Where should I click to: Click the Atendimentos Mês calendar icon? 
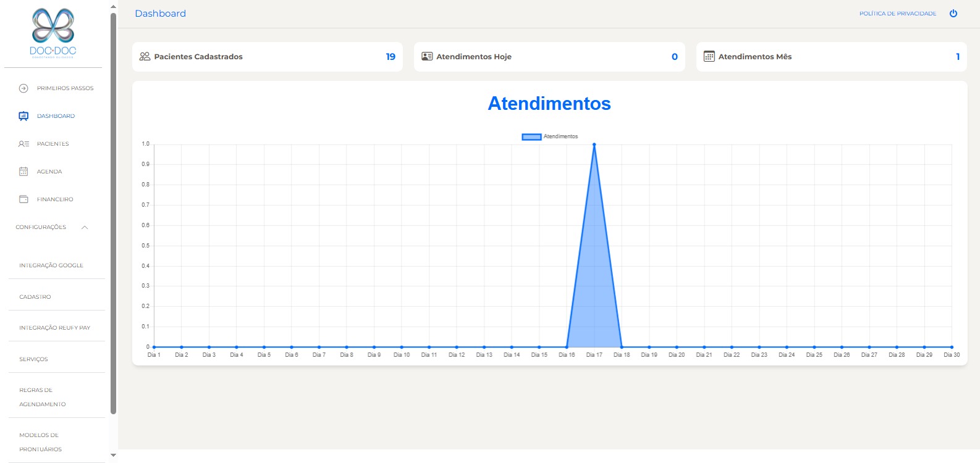[x=709, y=56]
